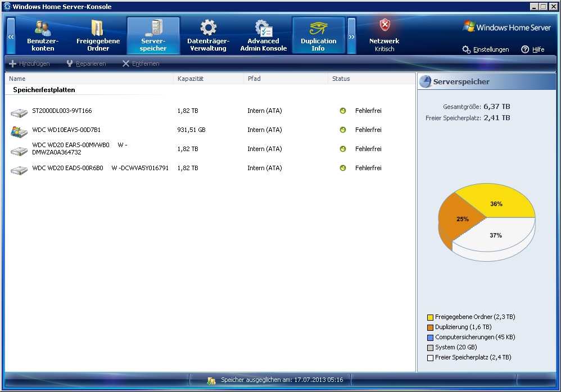Click the ST2000DL003 green status indicator

point(343,111)
